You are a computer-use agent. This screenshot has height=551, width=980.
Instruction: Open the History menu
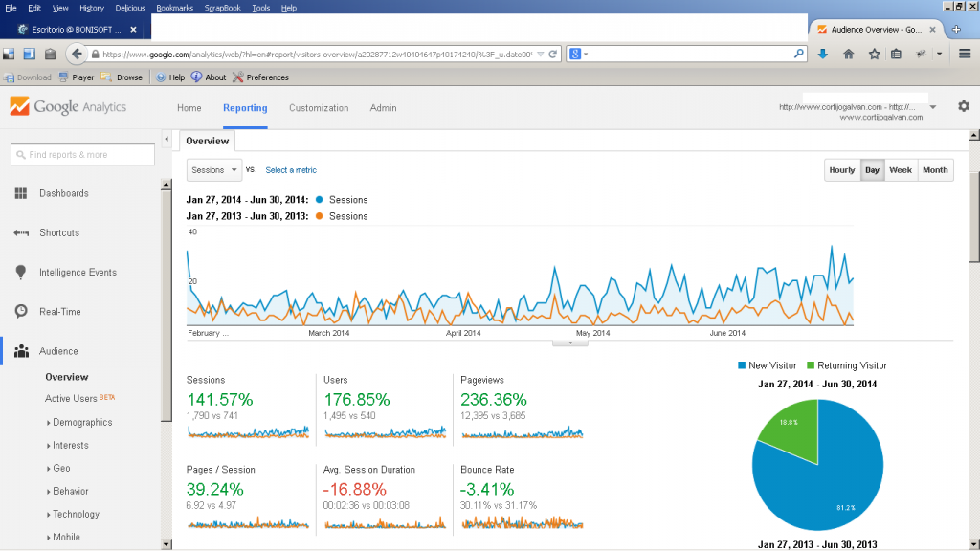coord(91,8)
